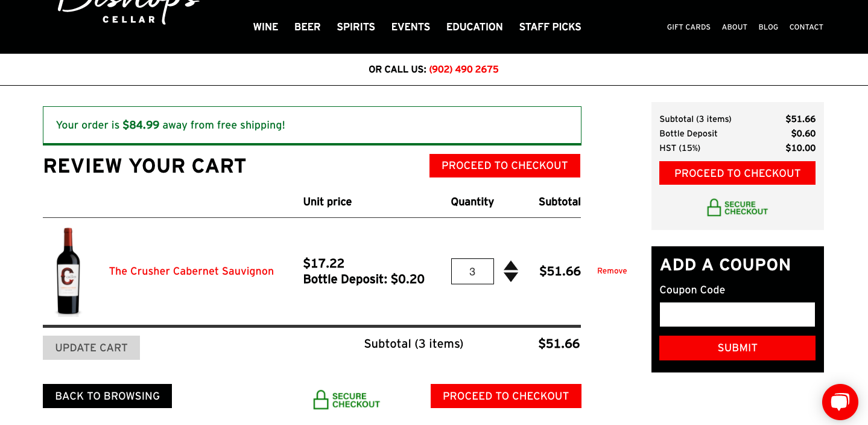Image resolution: width=868 pixels, height=425 pixels.
Task: Click inside the Coupon Code field
Action: [737, 314]
